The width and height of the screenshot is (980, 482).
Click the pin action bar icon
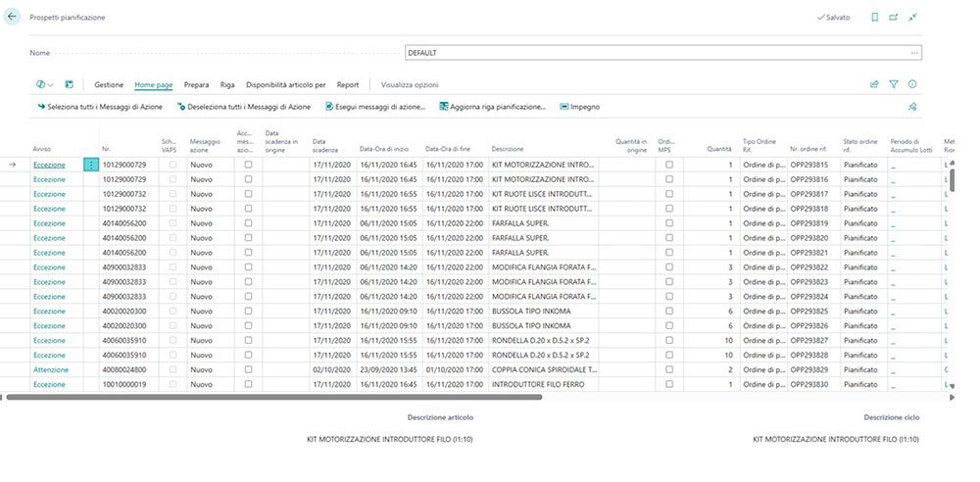tap(912, 107)
